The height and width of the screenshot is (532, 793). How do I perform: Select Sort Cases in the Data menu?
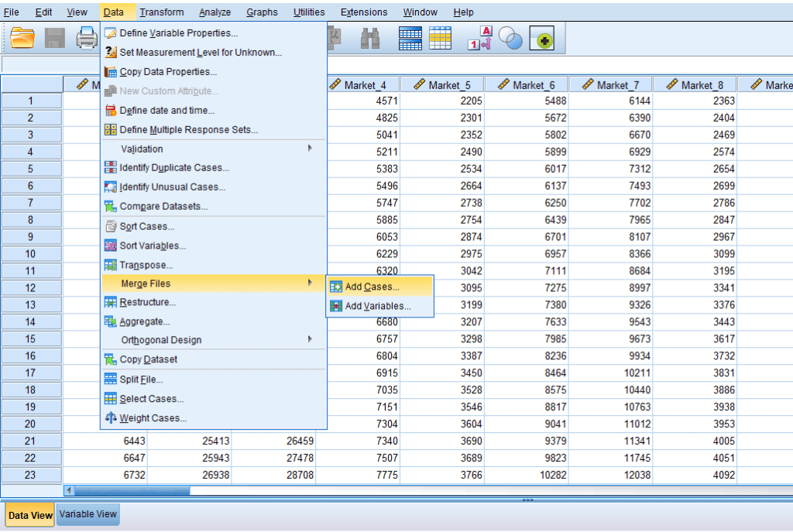(146, 226)
